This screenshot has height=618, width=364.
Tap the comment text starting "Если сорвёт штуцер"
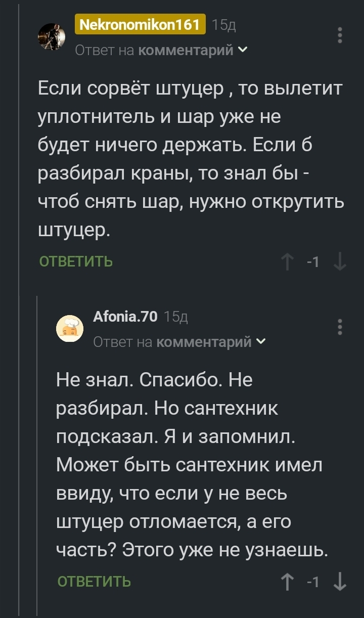191,160
